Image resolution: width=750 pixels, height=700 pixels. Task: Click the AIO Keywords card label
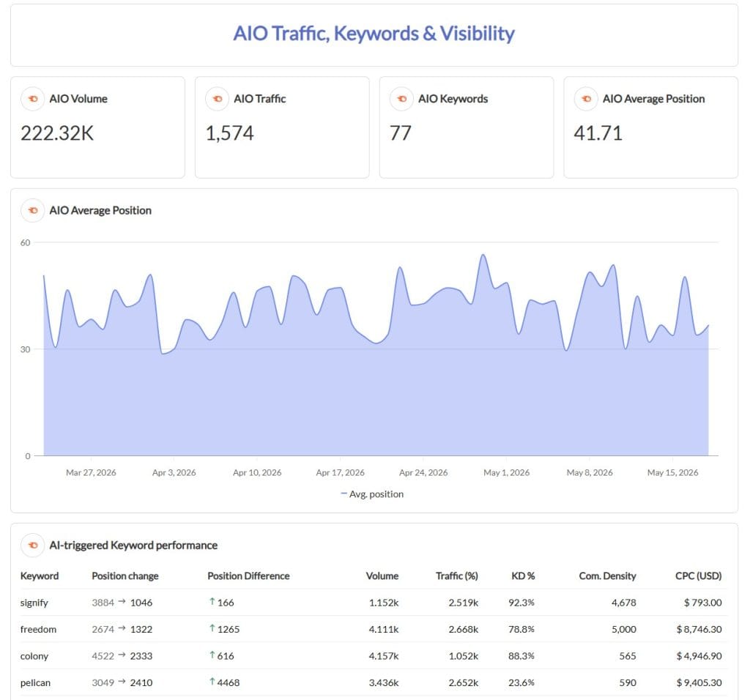(x=453, y=99)
